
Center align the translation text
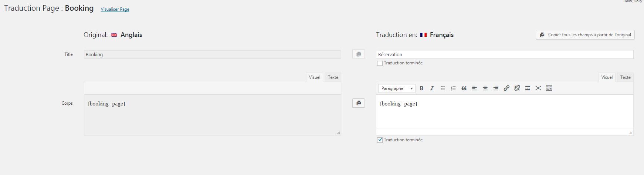485,88
